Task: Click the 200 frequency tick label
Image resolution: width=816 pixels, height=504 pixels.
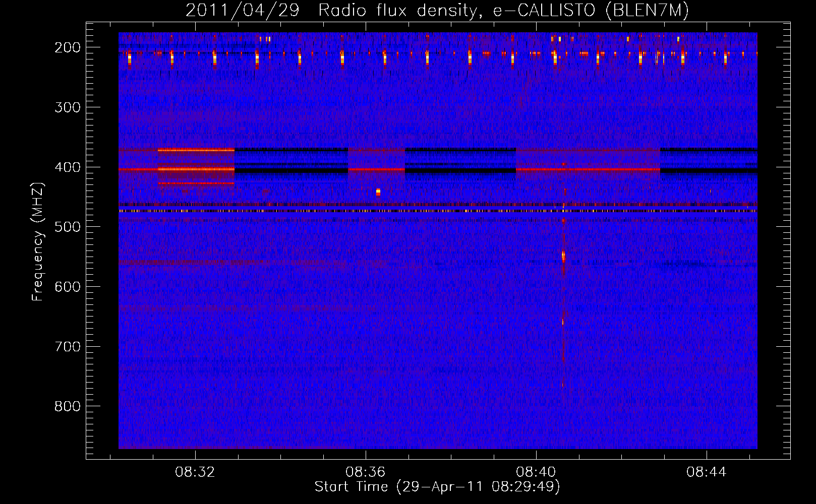Action: pos(67,47)
